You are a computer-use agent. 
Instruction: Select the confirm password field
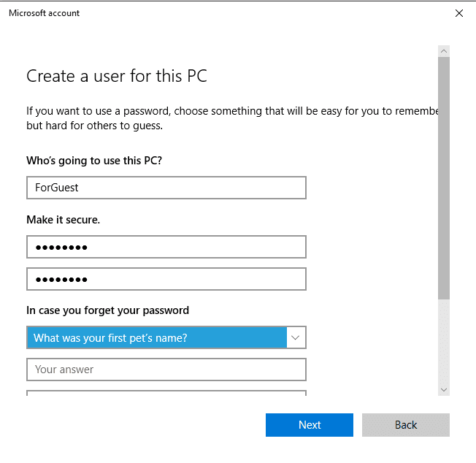pyautogui.click(x=166, y=279)
